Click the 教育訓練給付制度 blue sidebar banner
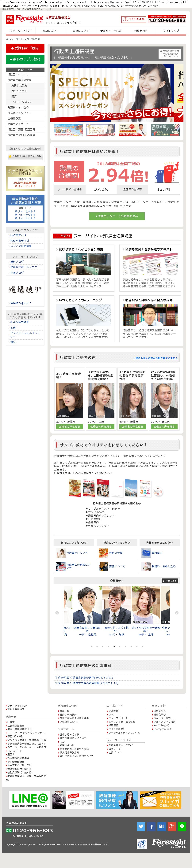Image resolution: width=192 pixels, height=868 pixels. pyautogui.click(x=25, y=209)
